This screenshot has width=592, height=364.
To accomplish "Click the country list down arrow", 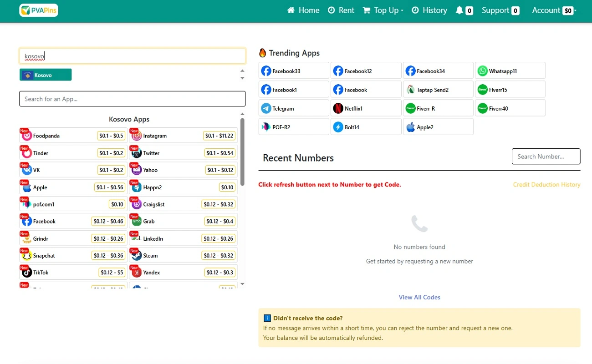I will point(242,78).
